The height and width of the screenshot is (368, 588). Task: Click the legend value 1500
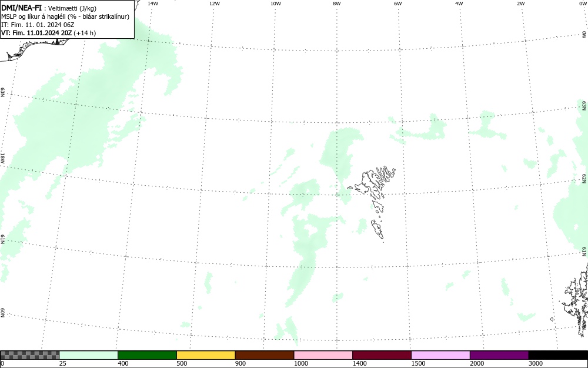(x=419, y=363)
